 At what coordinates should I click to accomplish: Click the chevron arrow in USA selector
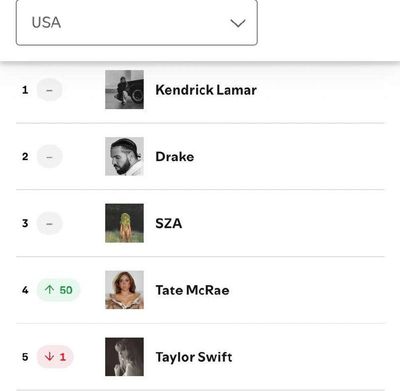[238, 23]
